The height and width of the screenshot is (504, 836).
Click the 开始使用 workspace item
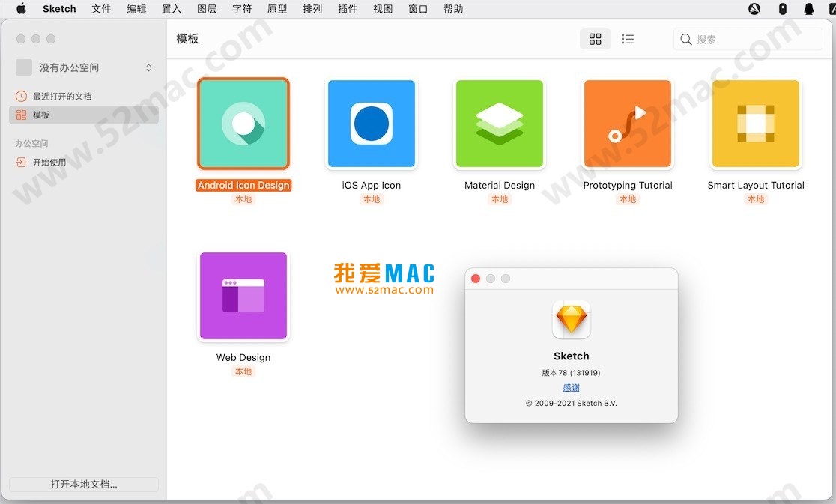pos(56,162)
